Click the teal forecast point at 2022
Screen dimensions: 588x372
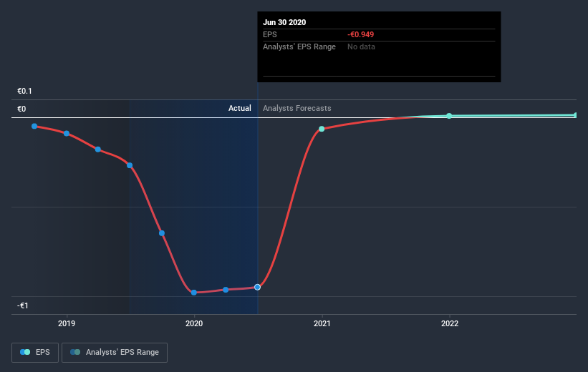coord(449,116)
